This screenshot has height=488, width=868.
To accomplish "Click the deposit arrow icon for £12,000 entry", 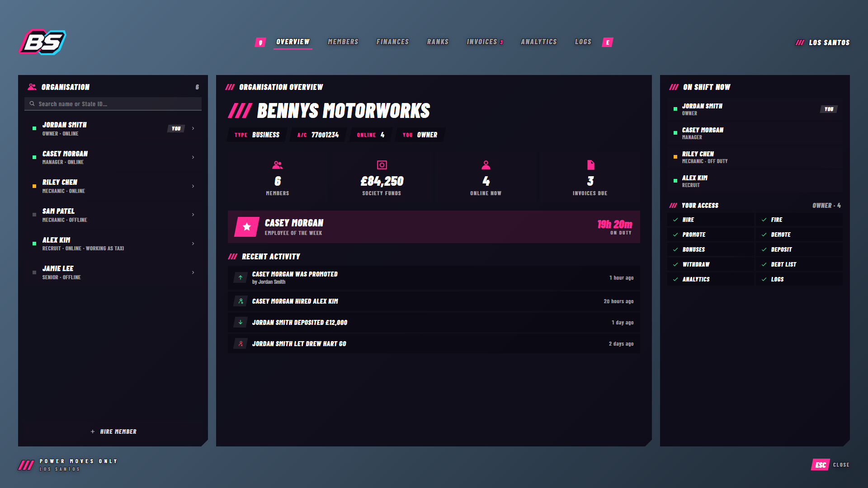I will click(x=241, y=322).
